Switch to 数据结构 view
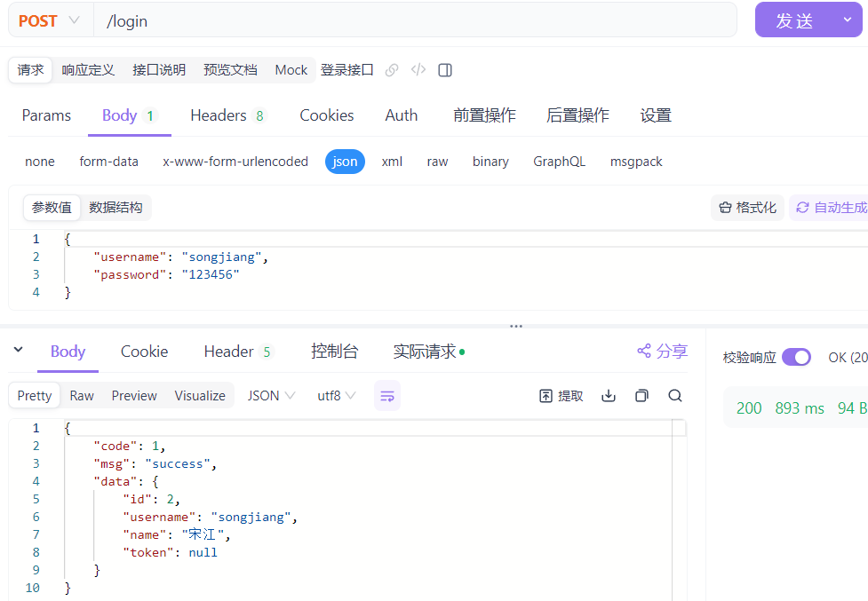The width and height of the screenshot is (868, 601). [115, 208]
